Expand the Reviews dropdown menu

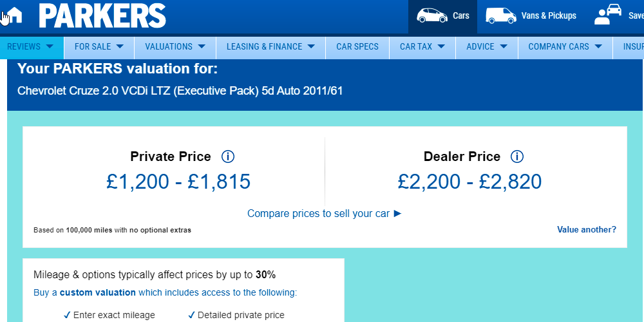[31, 46]
